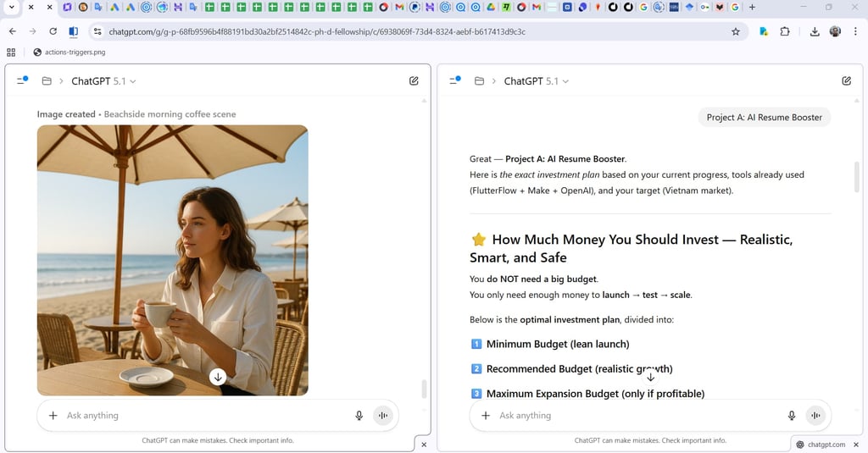Toggle the split view icon beside the address bar

click(x=74, y=31)
